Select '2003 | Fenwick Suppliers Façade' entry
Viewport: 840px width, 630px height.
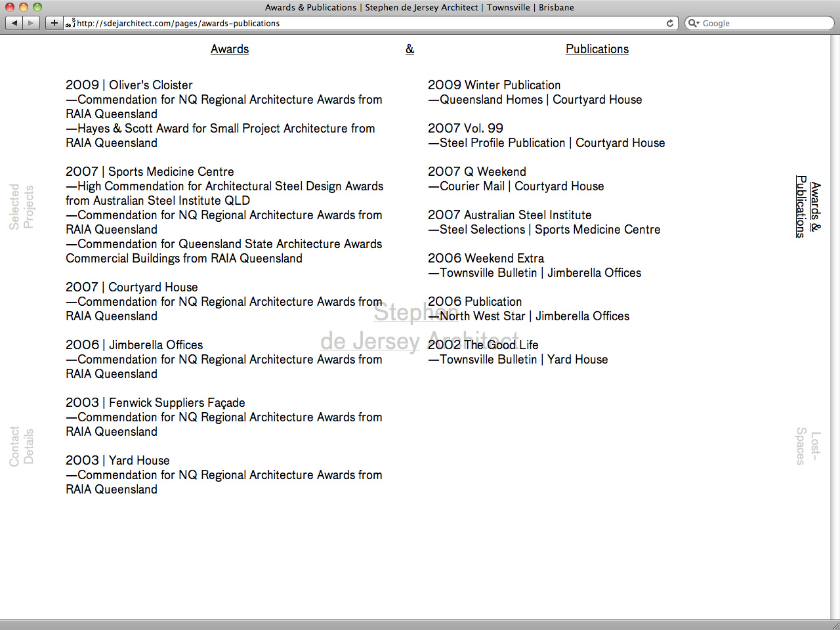pyautogui.click(x=156, y=403)
